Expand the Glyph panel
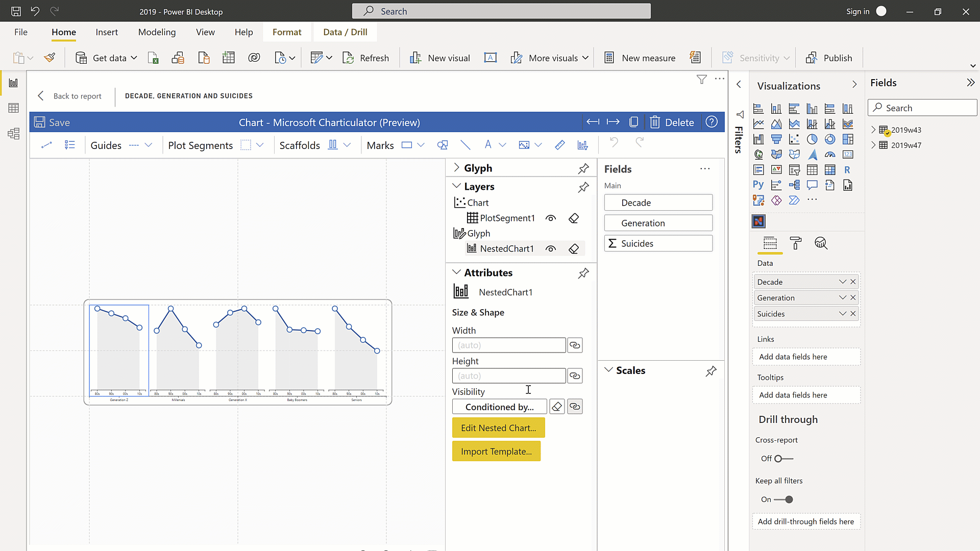 (457, 168)
